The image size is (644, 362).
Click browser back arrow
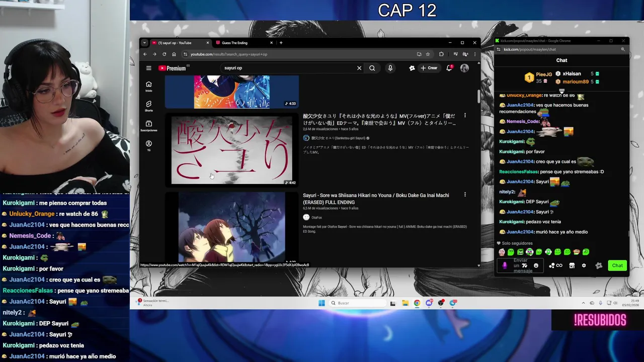[145, 54]
